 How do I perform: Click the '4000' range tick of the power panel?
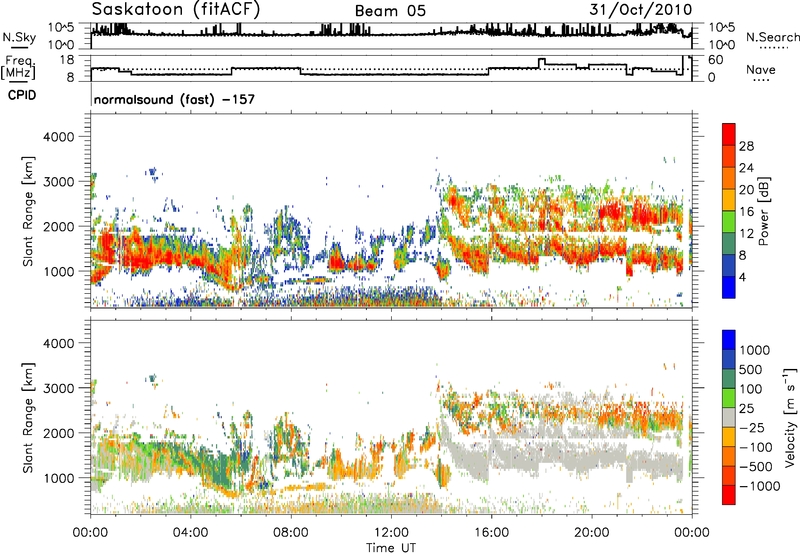(x=58, y=137)
